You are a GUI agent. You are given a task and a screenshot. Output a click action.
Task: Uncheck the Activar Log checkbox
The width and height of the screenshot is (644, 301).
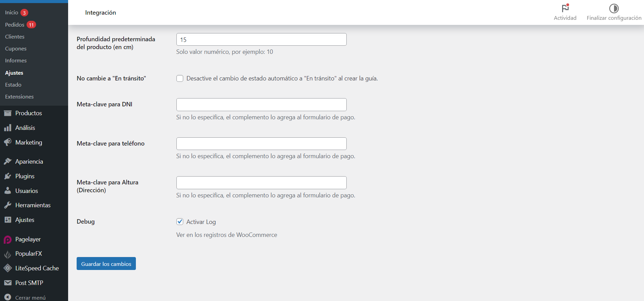pyautogui.click(x=180, y=222)
